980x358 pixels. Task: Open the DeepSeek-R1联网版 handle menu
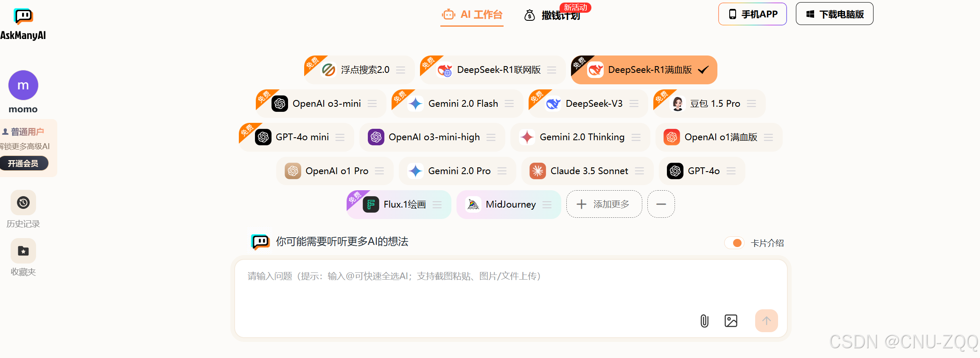(x=552, y=70)
